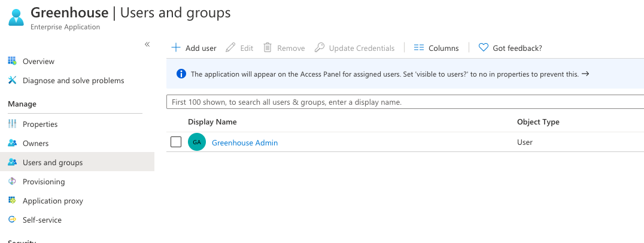Viewport: 644px width, 243px height.
Task: Check the Greenhouse Admin row checkbox
Action: pos(176,142)
